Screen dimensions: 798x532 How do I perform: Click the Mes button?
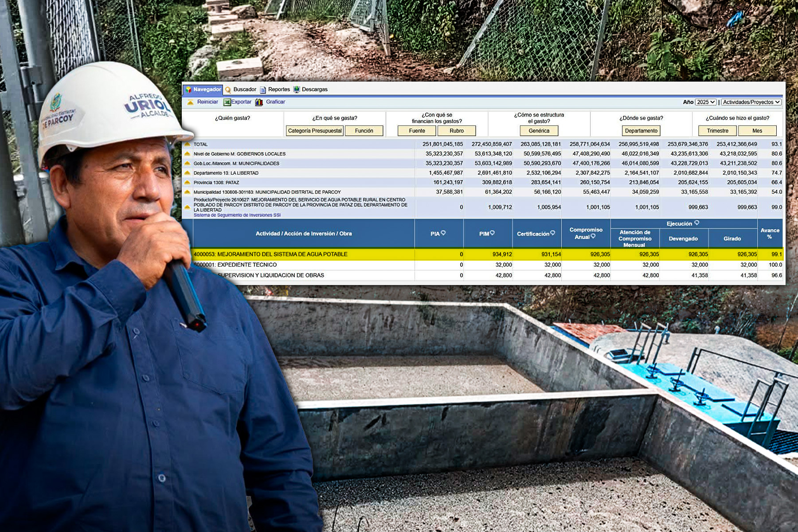757,131
